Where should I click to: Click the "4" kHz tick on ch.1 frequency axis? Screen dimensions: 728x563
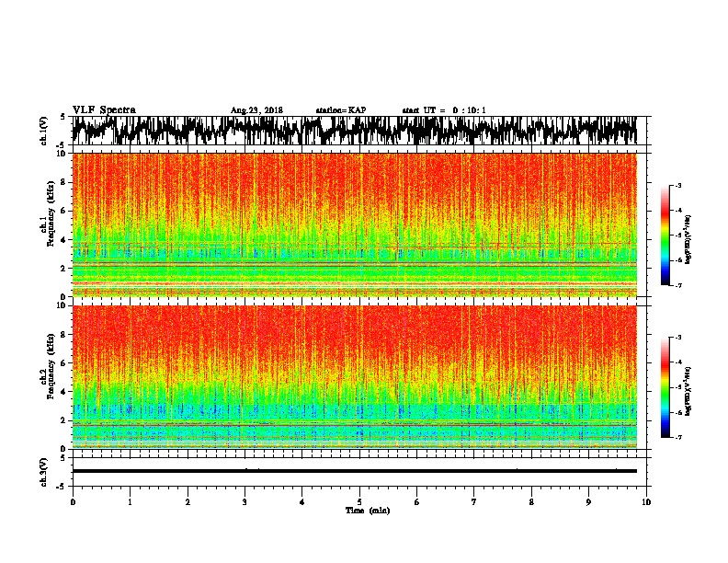point(63,240)
